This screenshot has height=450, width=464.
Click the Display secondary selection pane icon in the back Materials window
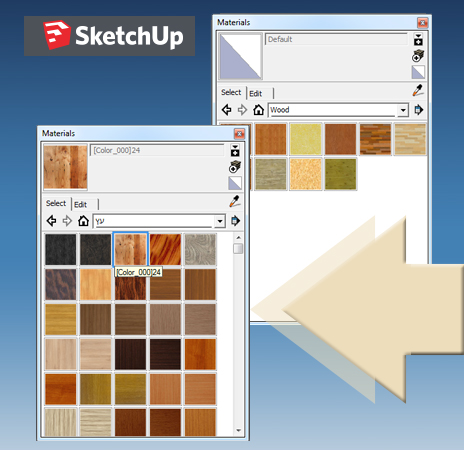(x=418, y=39)
